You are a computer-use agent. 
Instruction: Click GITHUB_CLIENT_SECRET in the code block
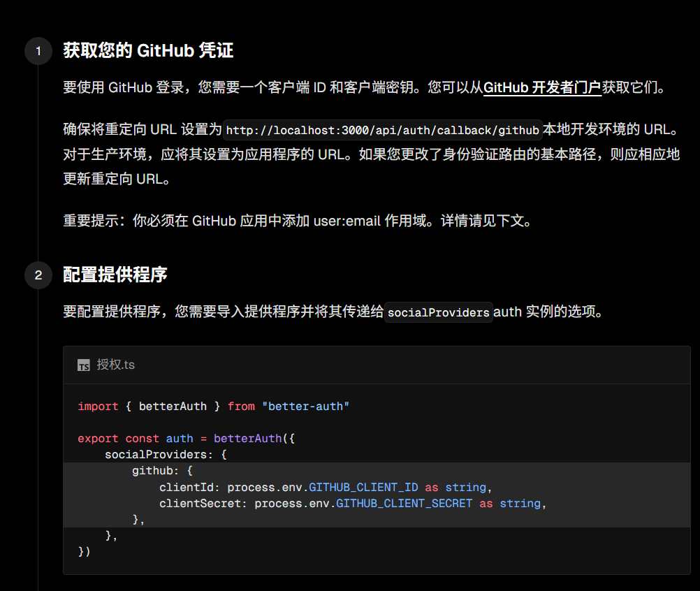click(x=404, y=503)
